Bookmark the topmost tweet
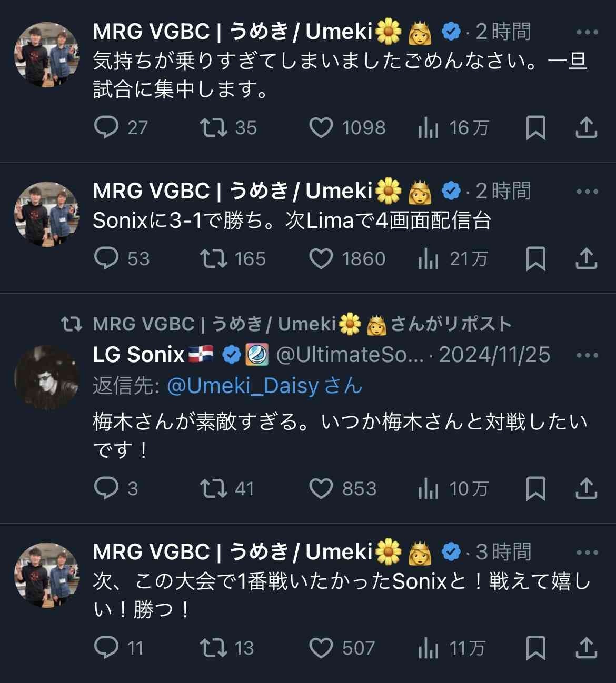Screen dimensions: 616x683 [535, 127]
